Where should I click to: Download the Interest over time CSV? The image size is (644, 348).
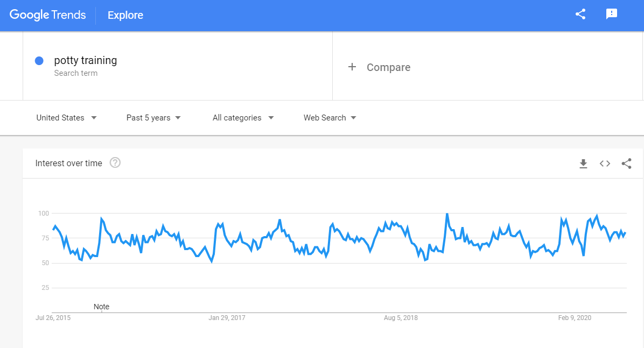point(583,164)
